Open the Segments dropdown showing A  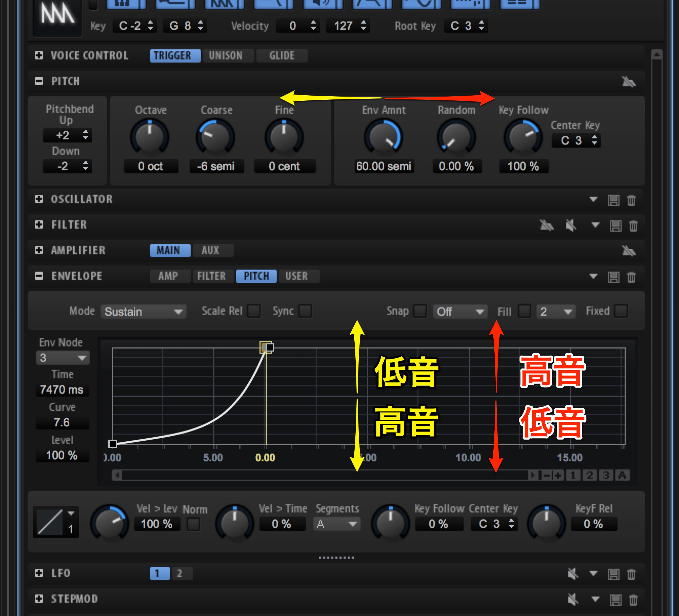[337, 524]
